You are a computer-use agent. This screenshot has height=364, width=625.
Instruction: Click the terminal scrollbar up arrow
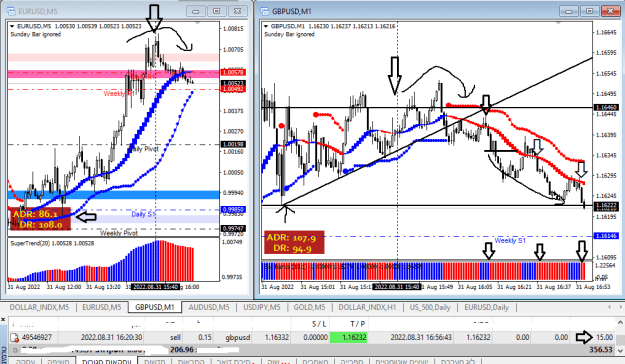pyautogui.click(x=620, y=323)
